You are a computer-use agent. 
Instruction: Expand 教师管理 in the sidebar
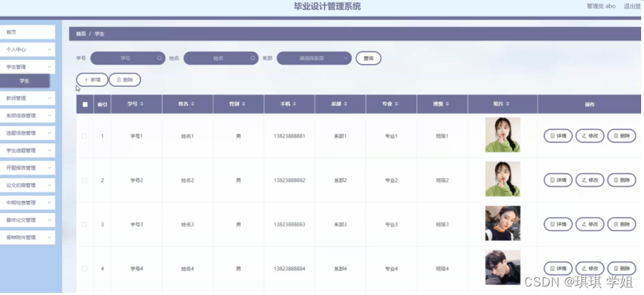click(x=27, y=98)
